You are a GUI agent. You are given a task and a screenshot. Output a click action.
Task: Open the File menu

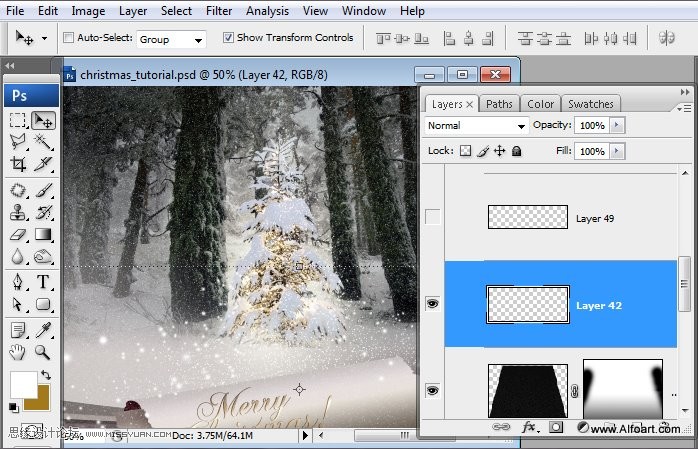coord(15,11)
